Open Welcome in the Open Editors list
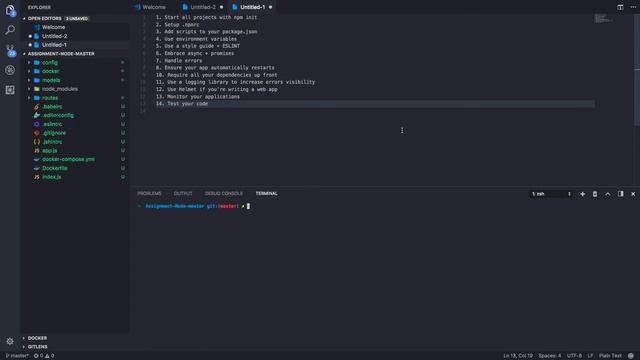Screen dimensions: 640x360 tap(53, 27)
